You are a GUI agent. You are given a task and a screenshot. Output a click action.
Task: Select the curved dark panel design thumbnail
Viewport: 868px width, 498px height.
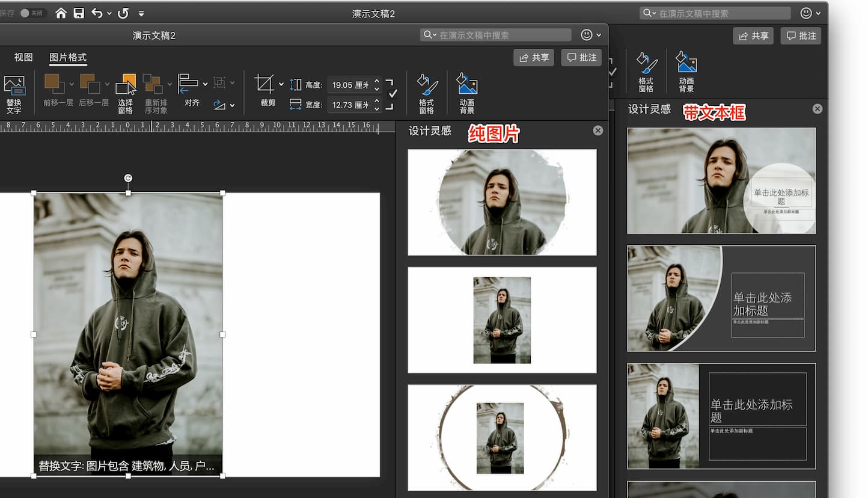(x=721, y=298)
